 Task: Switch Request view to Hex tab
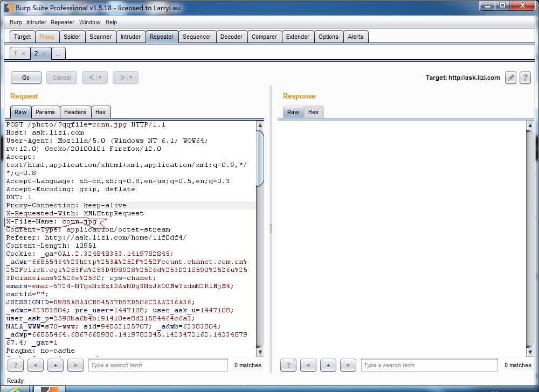(100, 112)
